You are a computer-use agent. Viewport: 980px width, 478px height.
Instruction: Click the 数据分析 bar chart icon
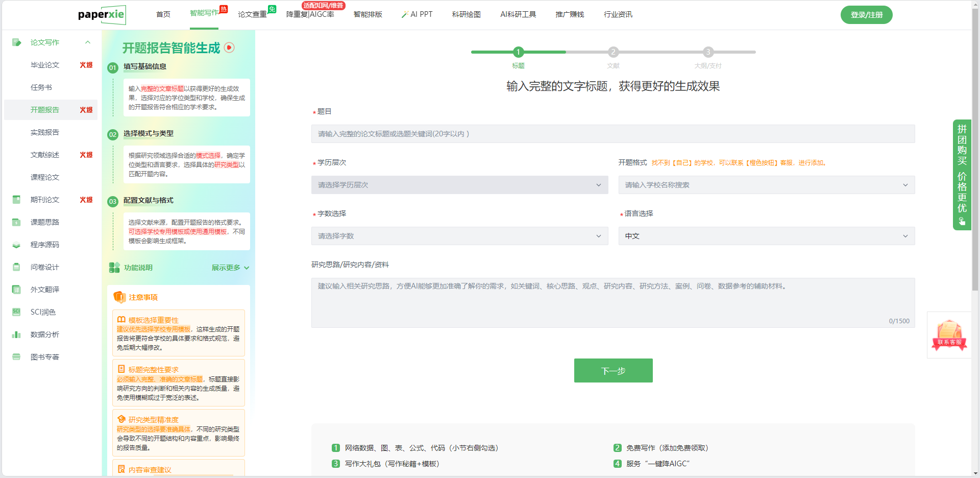click(x=16, y=334)
